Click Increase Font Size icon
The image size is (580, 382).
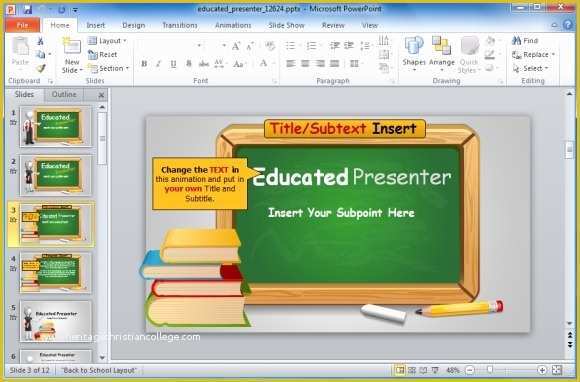pos(236,46)
